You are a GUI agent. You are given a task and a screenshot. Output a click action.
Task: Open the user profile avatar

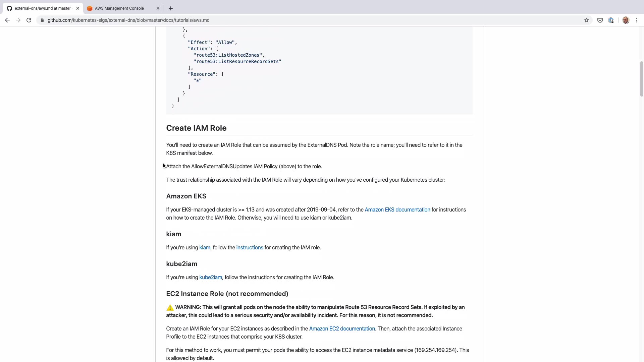coord(625,20)
